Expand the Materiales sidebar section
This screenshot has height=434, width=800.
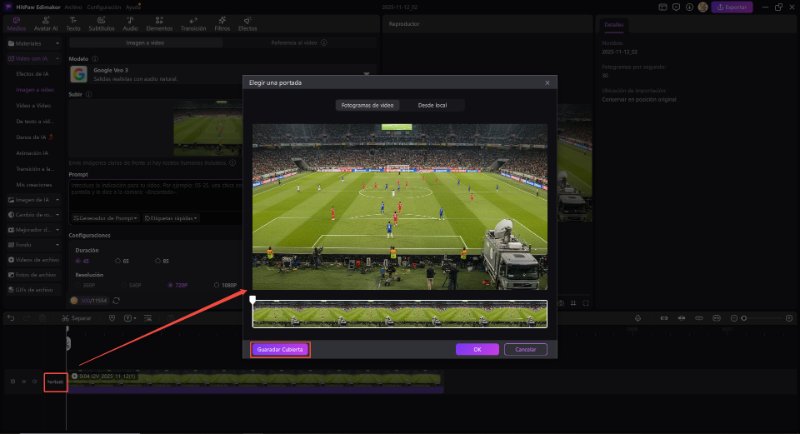pyautogui.click(x=30, y=44)
